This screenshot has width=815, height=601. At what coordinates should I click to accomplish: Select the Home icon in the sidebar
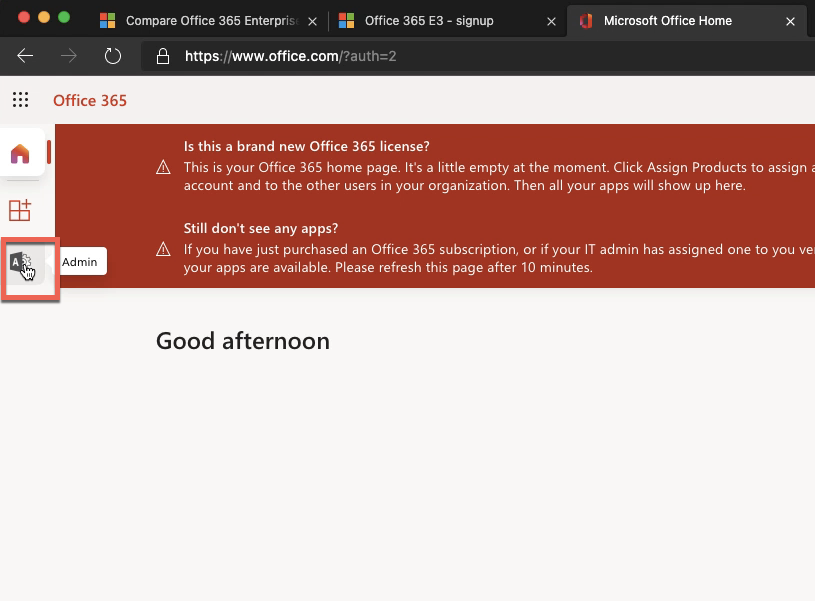click(20, 154)
